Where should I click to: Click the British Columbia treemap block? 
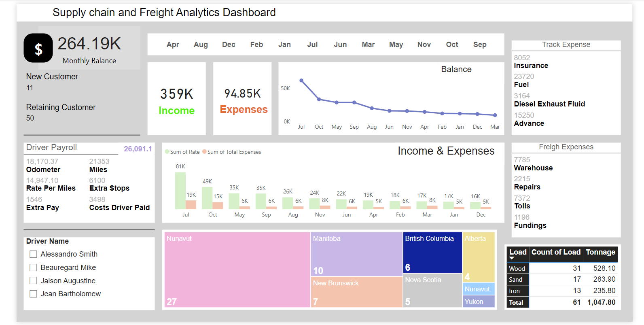pos(432,252)
